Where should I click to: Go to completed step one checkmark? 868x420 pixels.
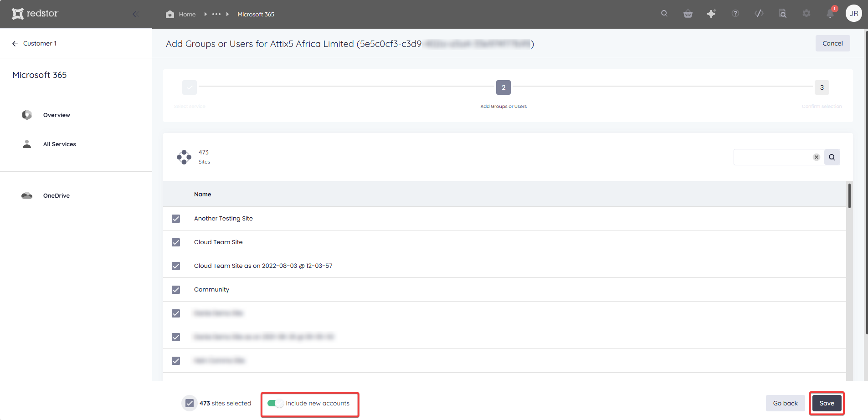[190, 87]
